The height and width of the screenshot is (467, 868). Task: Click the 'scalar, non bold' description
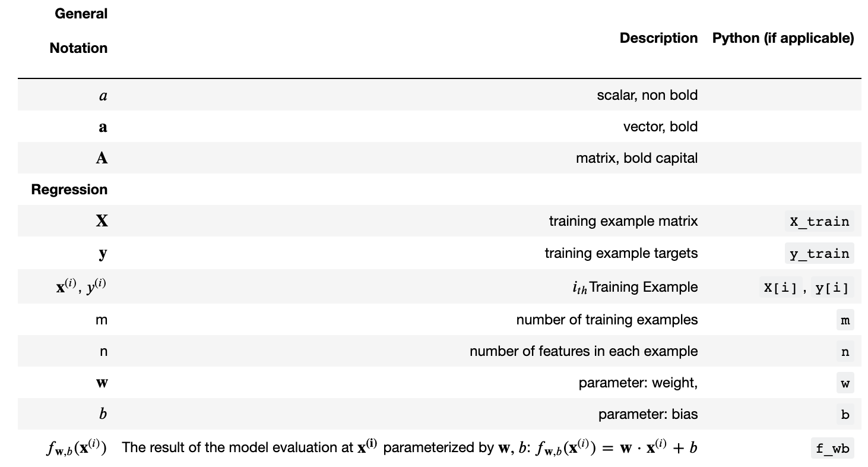[647, 95]
